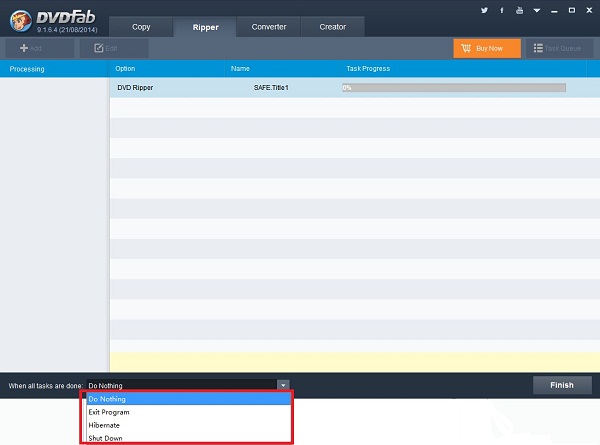This screenshot has width=600, height=445.
Task: Click the Finish button
Action: coord(562,385)
